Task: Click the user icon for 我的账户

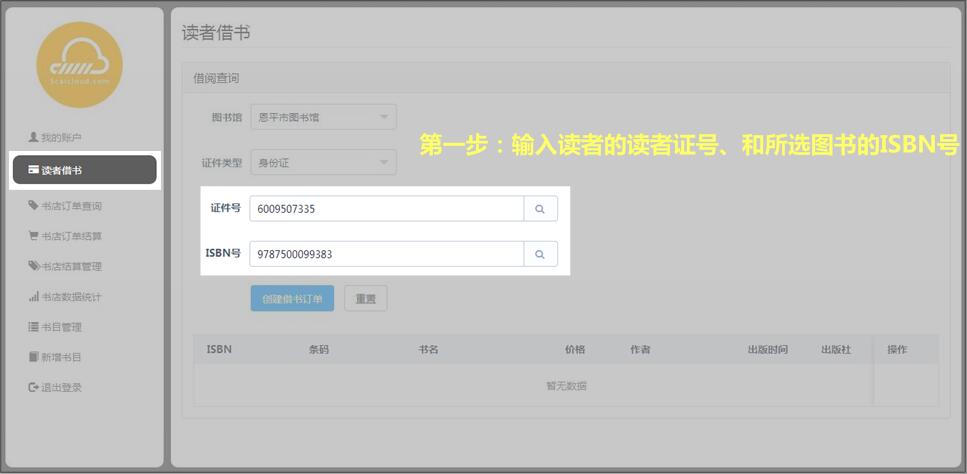Action: (33, 137)
